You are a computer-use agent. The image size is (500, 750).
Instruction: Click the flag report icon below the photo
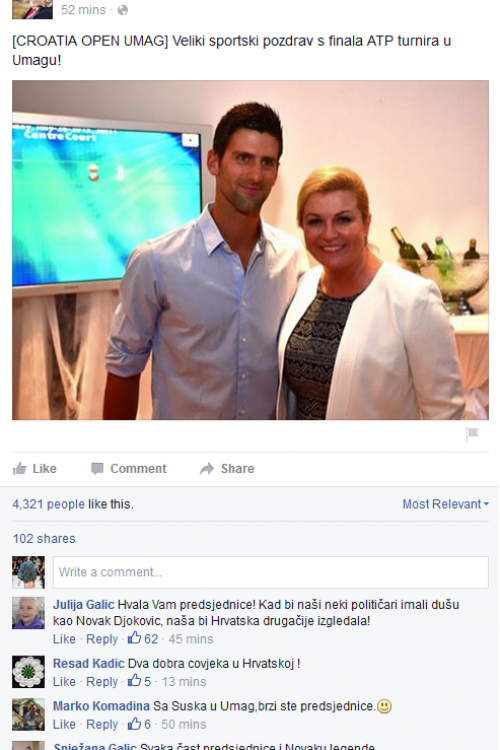coord(472,434)
